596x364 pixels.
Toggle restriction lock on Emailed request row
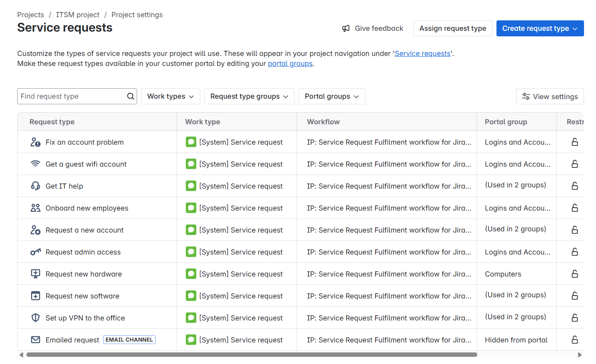point(574,340)
